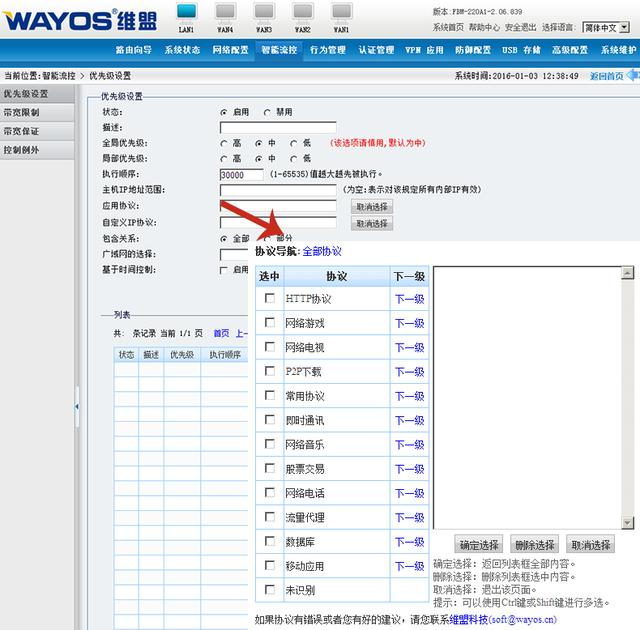
Task: Open 高级配置 menu
Action: (x=570, y=50)
